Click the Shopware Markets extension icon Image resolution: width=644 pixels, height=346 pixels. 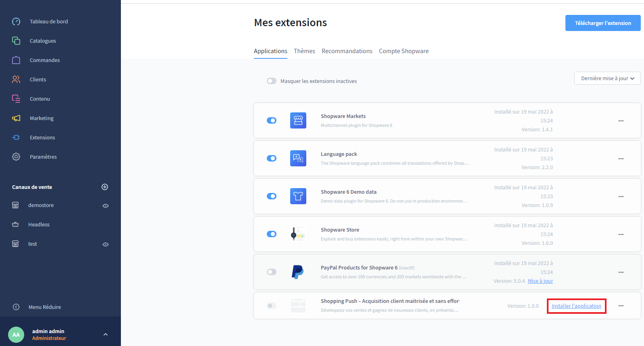tap(298, 120)
